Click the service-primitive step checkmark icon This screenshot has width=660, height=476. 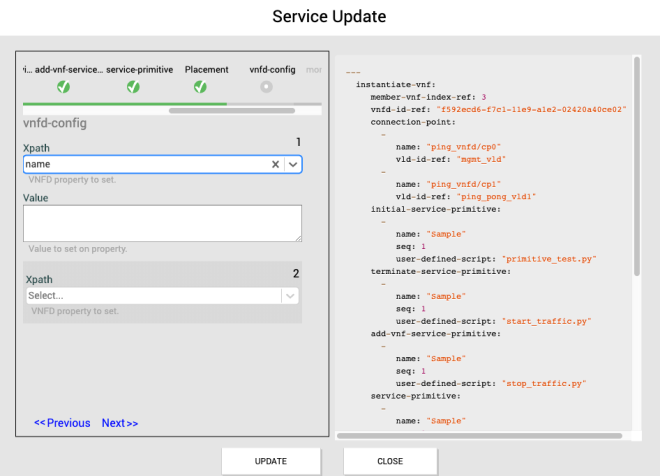tap(133, 87)
